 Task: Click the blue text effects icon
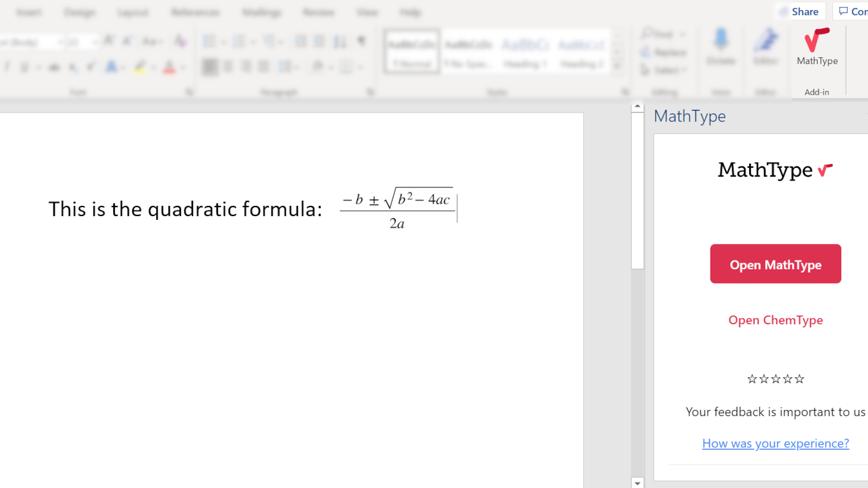pyautogui.click(x=112, y=67)
